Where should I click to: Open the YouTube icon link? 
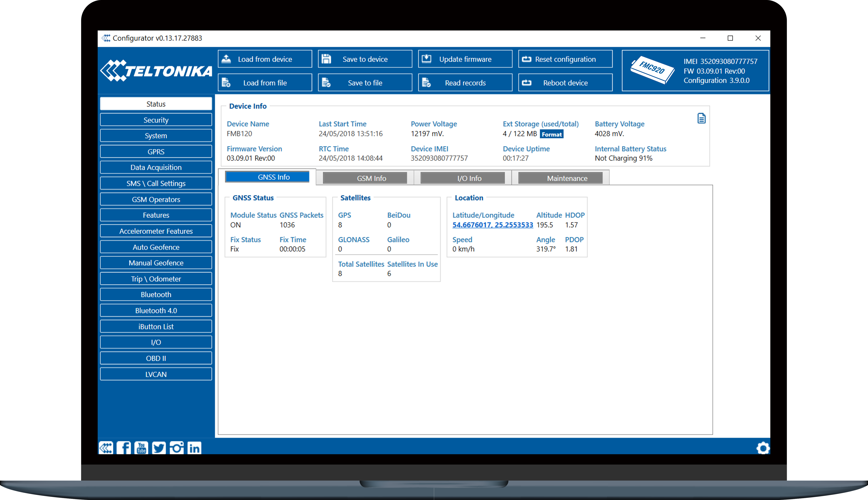point(141,448)
